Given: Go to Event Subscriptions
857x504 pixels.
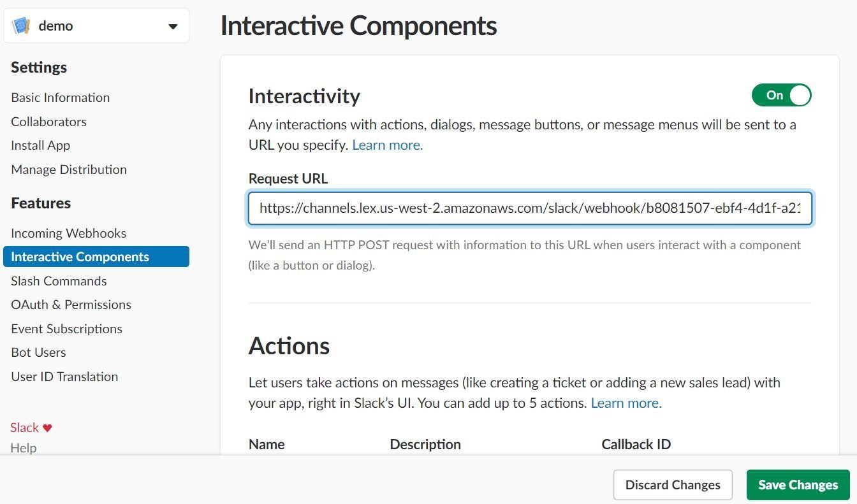Looking at the screenshot, I should click(66, 329).
